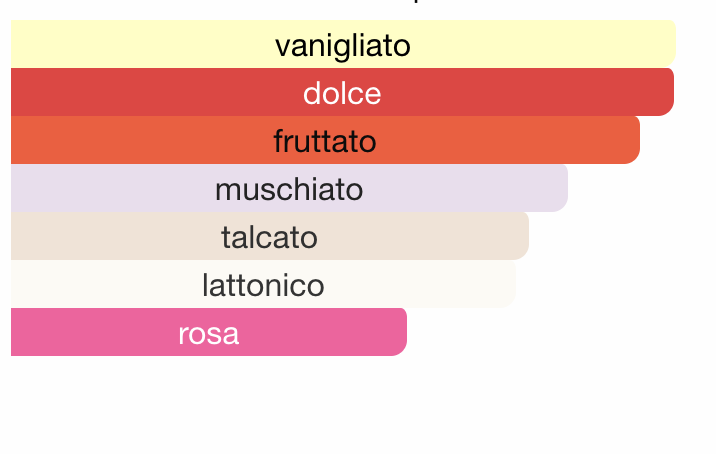The height and width of the screenshot is (454, 716).
Task: Choose the pink colored bar
Action: point(209,332)
